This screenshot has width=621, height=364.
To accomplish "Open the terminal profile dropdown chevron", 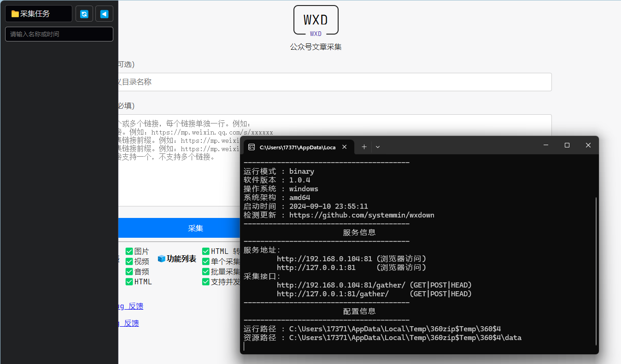I will 377,147.
